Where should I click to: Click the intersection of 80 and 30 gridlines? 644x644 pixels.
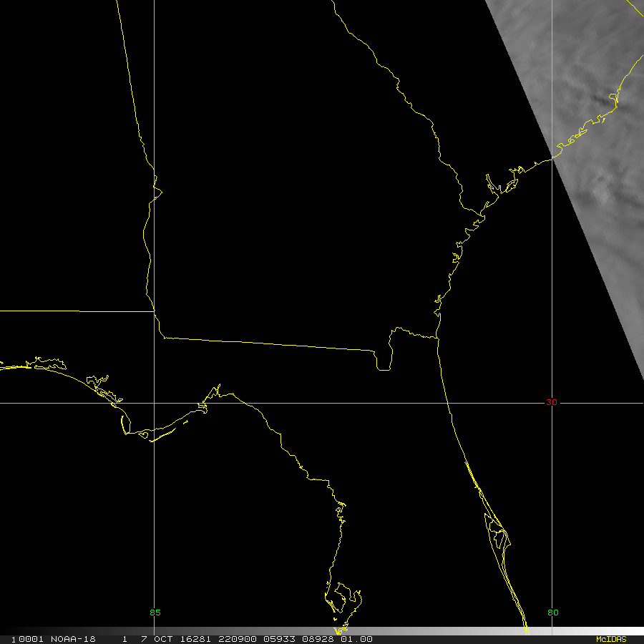[552, 402]
